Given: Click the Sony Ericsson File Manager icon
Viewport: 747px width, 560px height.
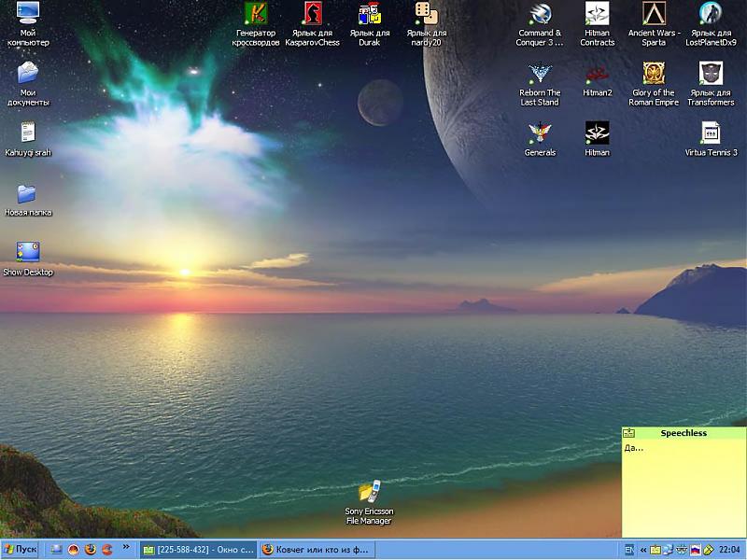Looking at the screenshot, I should point(370,492).
